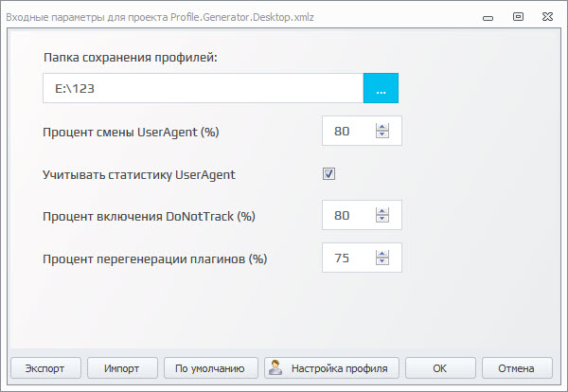This screenshot has width=568, height=392.
Task: Cancel with the Отмена button
Action: [x=517, y=368]
